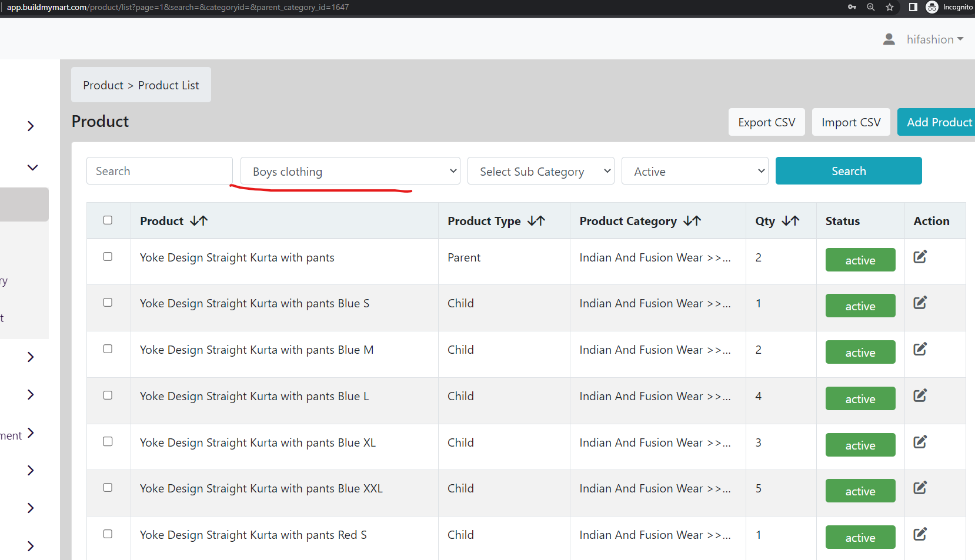Check the box for Kurta Blue L row
The image size is (975, 560).
(x=108, y=395)
